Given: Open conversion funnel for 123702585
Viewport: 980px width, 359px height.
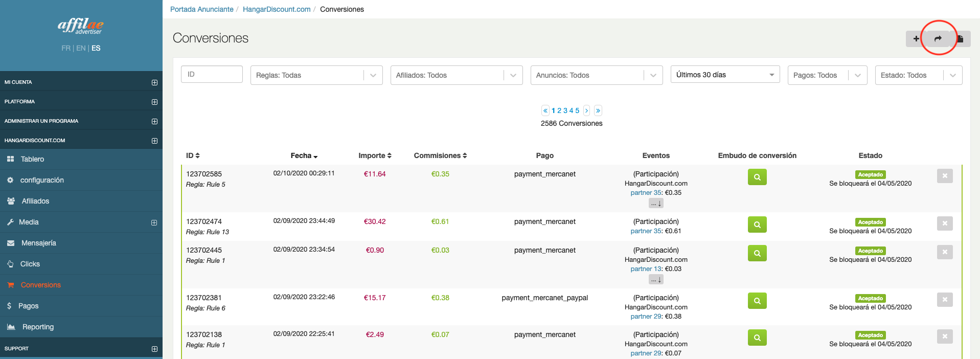Looking at the screenshot, I should click(x=757, y=177).
